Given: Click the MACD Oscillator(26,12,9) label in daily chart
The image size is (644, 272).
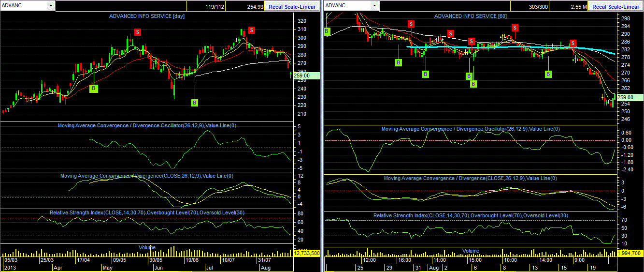Looking at the screenshot, I should (x=147, y=126).
